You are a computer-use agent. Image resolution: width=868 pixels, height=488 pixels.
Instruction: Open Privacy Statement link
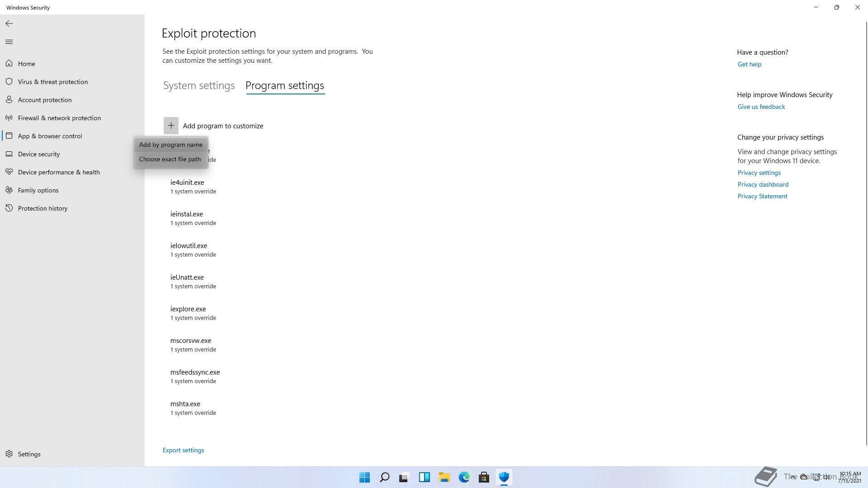tap(762, 196)
